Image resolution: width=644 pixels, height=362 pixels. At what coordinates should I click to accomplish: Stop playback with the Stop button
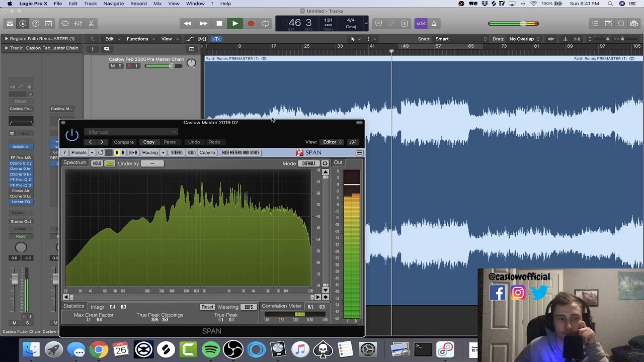(219, 23)
